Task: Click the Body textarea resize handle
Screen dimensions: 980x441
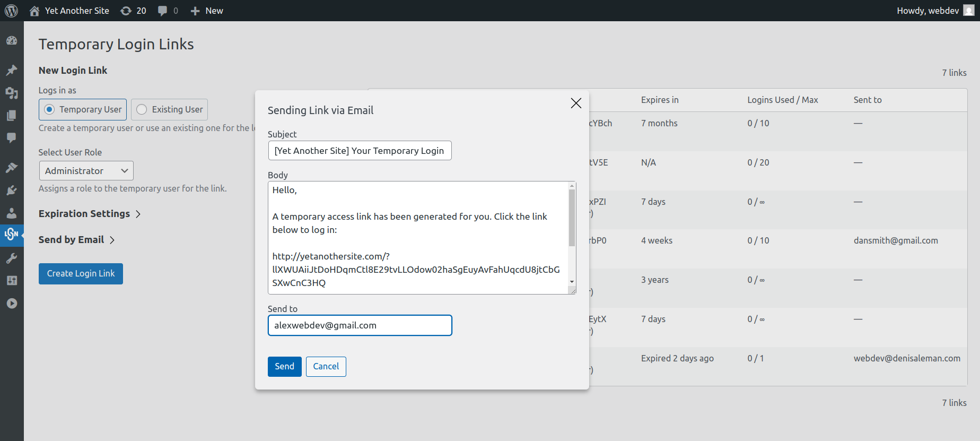Action: pos(573,290)
